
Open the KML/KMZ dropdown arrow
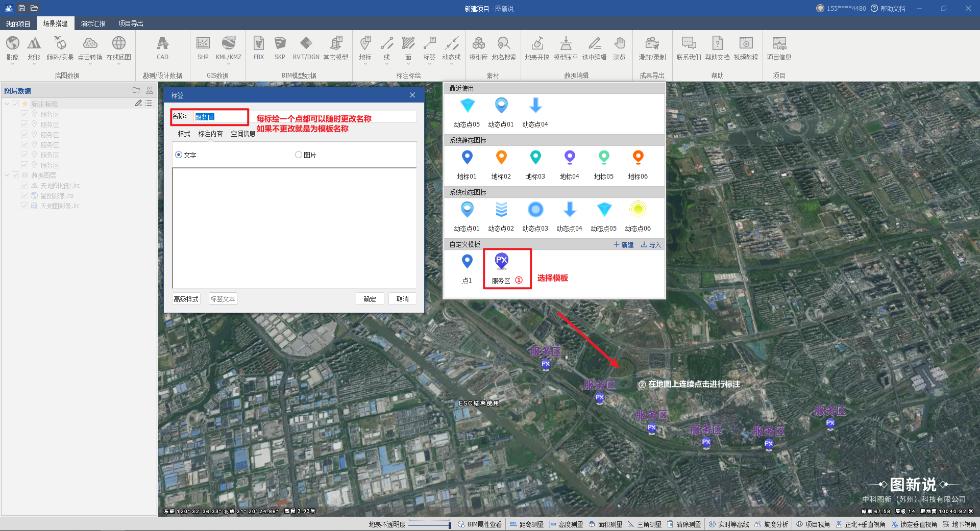point(228,64)
